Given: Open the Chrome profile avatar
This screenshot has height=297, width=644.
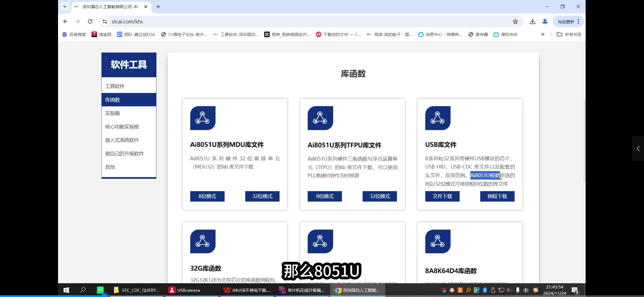Looking at the screenshot, I should point(545,21).
